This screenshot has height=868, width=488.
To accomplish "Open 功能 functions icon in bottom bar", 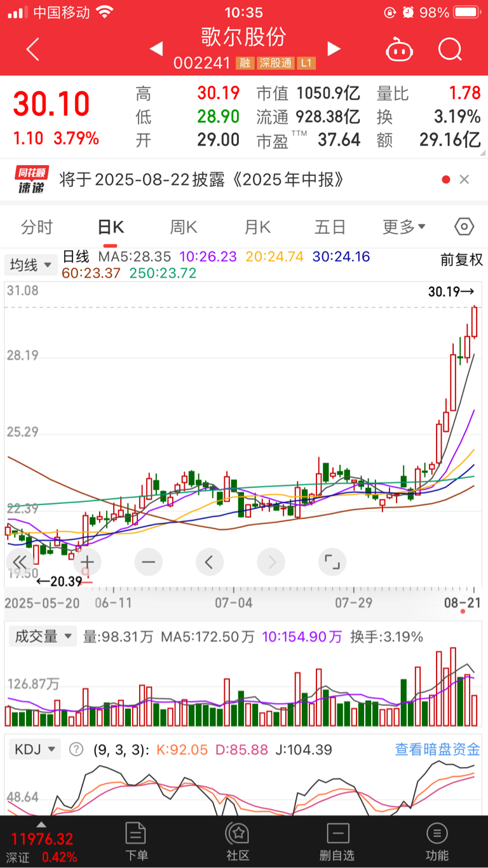I will coord(437,841).
